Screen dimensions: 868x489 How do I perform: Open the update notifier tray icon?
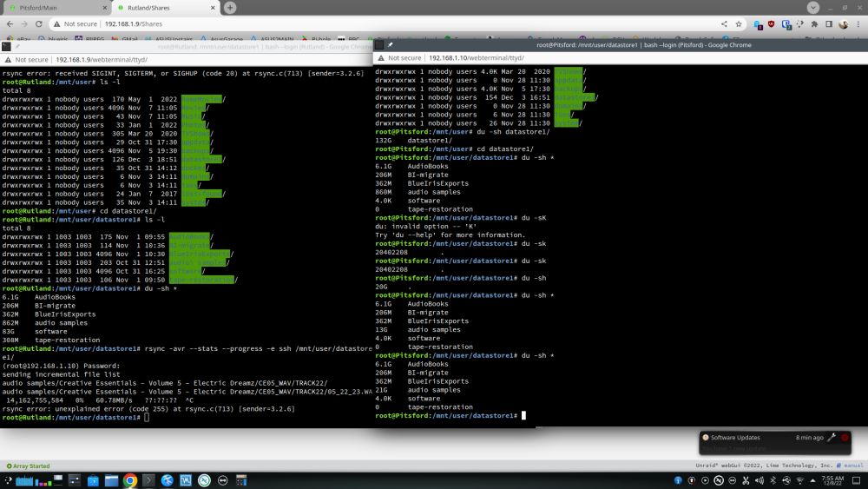692,480
